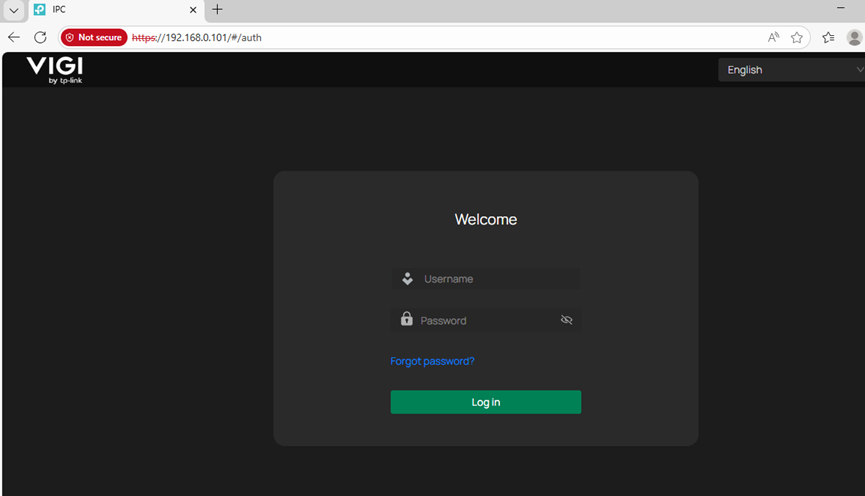Screen dimensions: 865x496
Task: Open the browser profile avatar
Action: [x=855, y=38]
